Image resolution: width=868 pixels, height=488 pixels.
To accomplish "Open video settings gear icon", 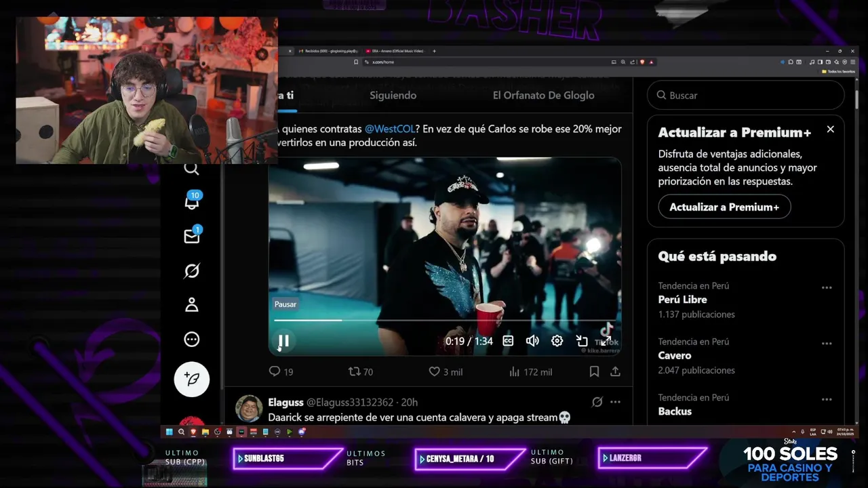I will click(x=557, y=341).
